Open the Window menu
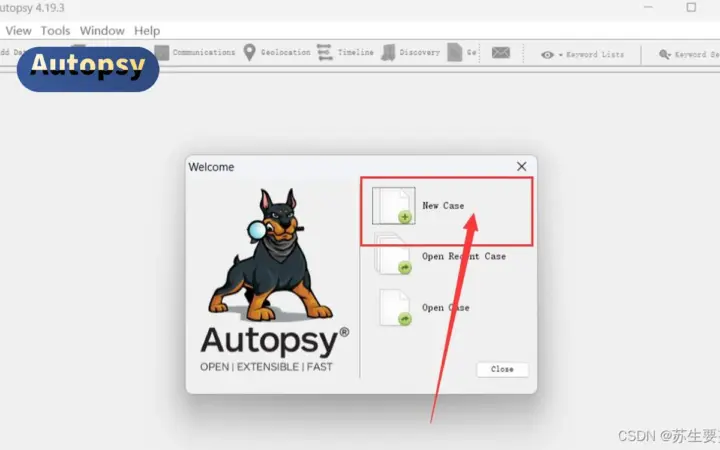The image size is (720, 450). tap(102, 31)
